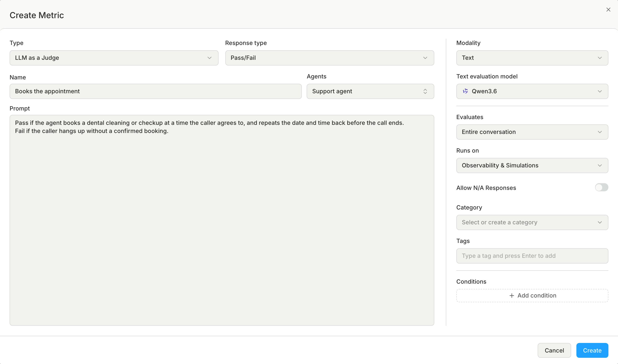This screenshot has width=618, height=364.
Task: Expand the Modality dropdown set to Text
Action: pyautogui.click(x=532, y=58)
